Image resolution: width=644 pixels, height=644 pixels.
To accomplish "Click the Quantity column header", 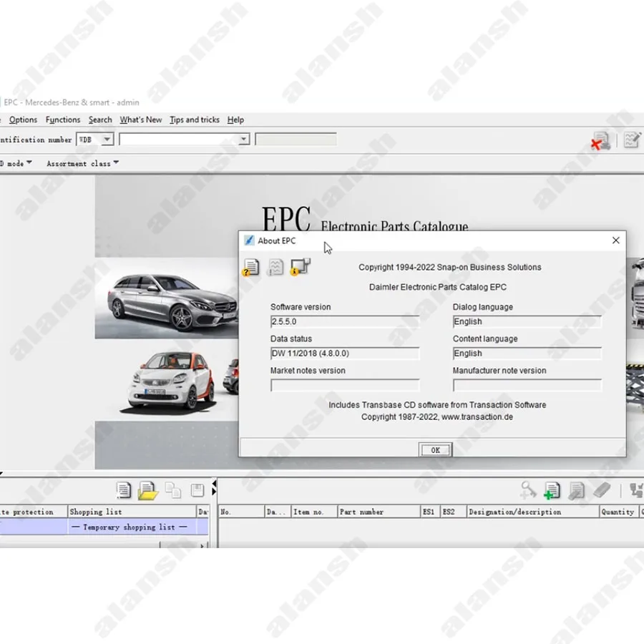I will pyautogui.click(x=619, y=512).
